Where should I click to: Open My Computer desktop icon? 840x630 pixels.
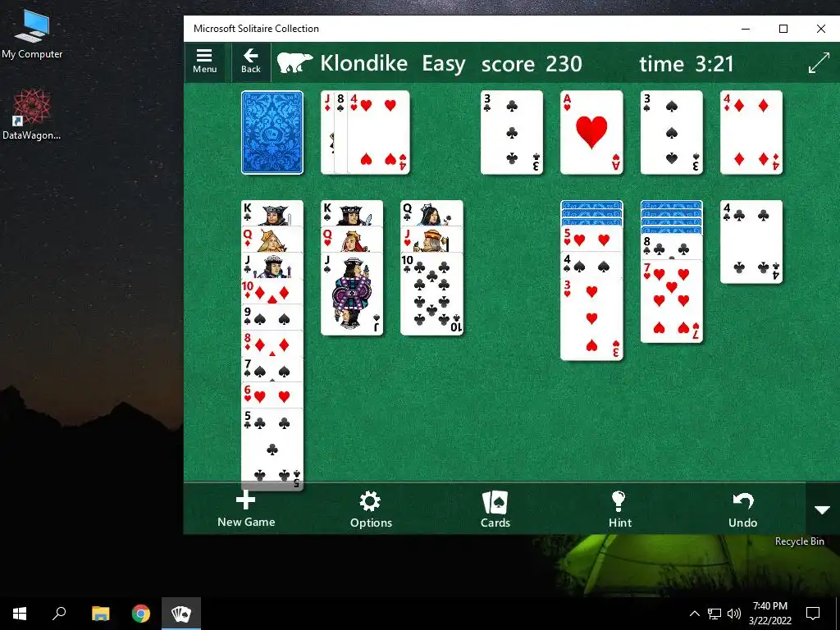tap(32, 34)
